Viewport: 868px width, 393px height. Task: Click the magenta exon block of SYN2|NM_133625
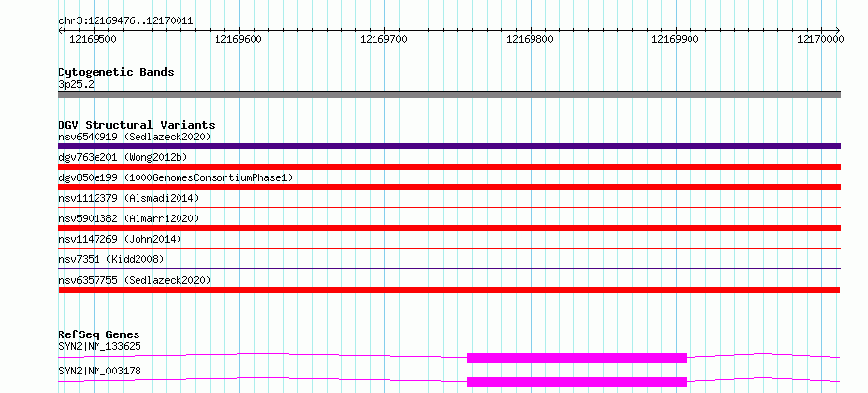(576, 358)
